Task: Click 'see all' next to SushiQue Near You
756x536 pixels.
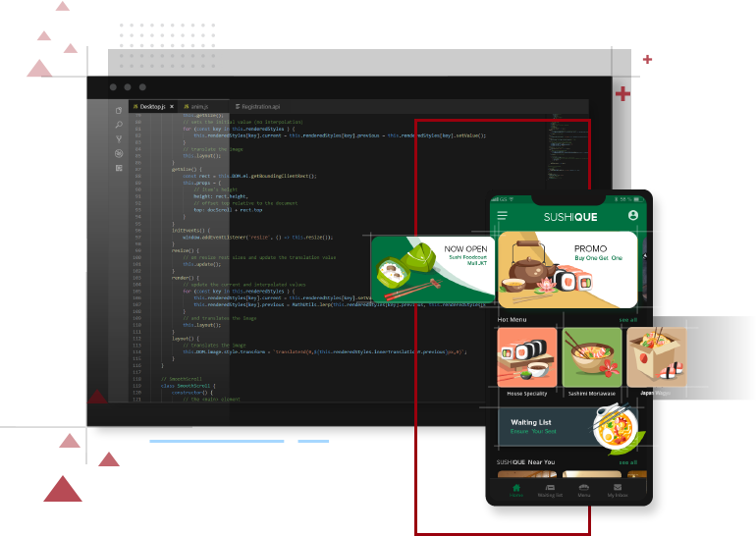Action: point(627,461)
